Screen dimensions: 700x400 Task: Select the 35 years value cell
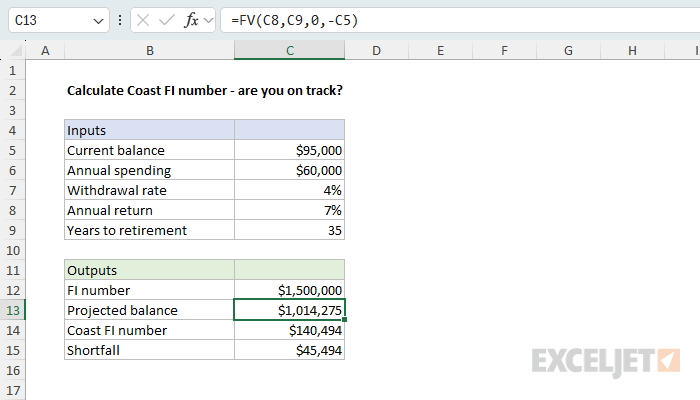[x=289, y=230]
